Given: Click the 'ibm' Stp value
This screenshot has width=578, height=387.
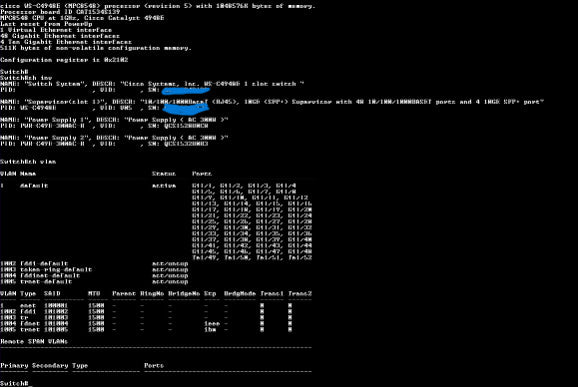Looking at the screenshot, I should [x=210, y=330].
